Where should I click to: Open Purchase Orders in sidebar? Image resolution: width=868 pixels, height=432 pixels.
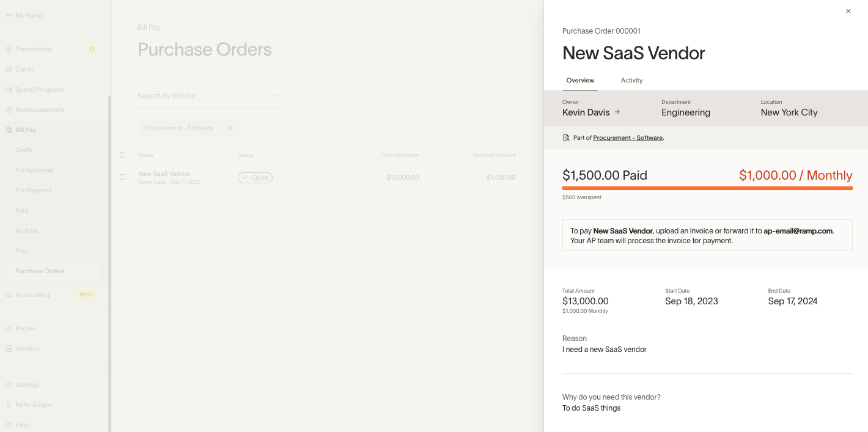tap(40, 271)
